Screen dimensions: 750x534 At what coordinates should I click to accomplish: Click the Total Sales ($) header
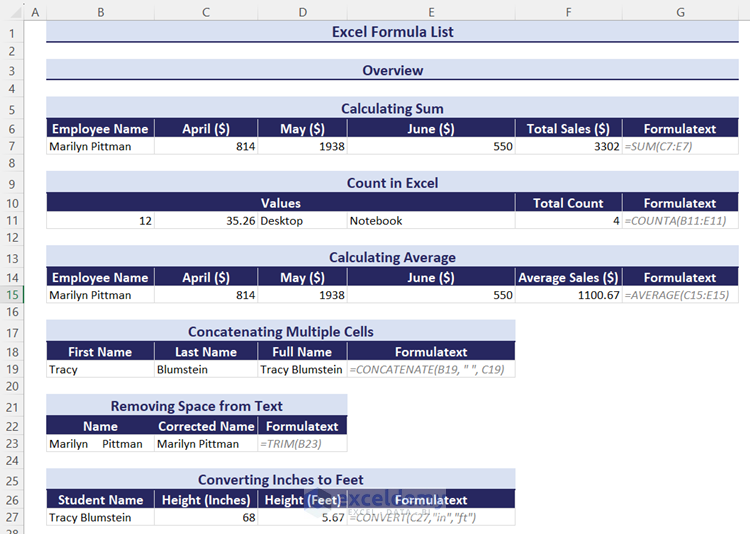pyautogui.click(x=569, y=129)
